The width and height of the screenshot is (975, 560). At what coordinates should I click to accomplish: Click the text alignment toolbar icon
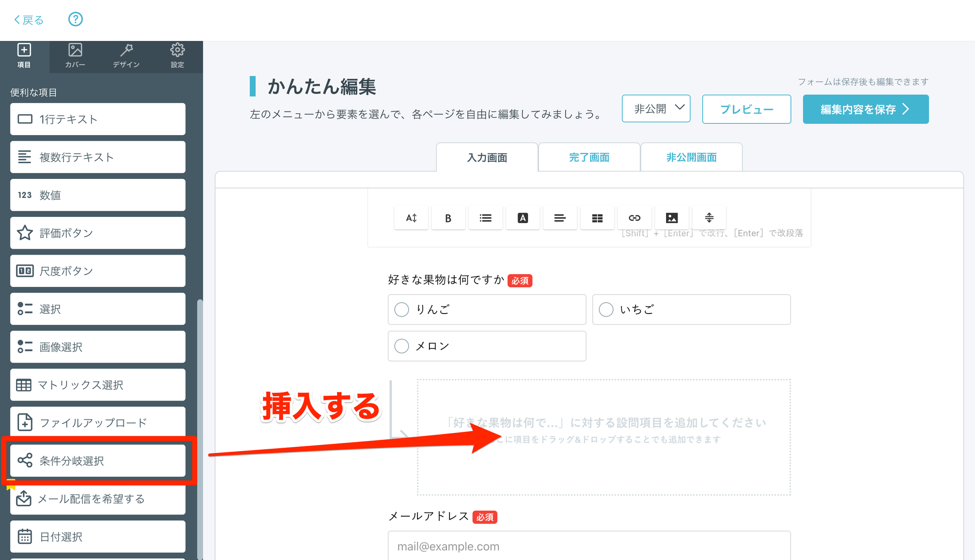(560, 218)
